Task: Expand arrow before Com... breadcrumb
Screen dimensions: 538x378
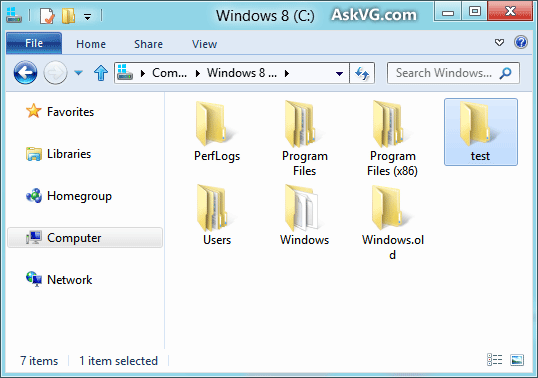Action: (x=143, y=73)
